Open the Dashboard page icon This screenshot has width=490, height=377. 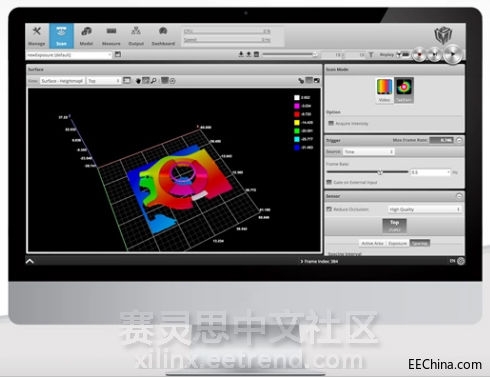tap(163, 36)
